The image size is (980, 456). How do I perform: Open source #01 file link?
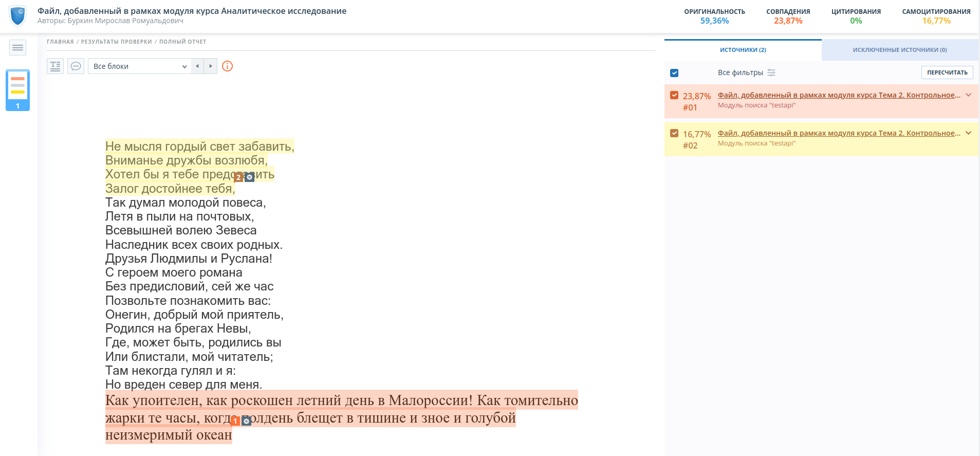[x=839, y=95]
